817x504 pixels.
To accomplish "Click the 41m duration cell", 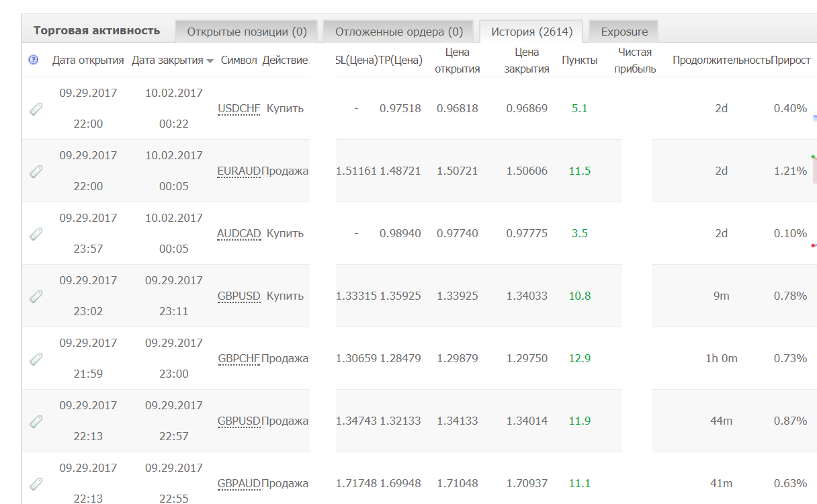I will point(722,483).
